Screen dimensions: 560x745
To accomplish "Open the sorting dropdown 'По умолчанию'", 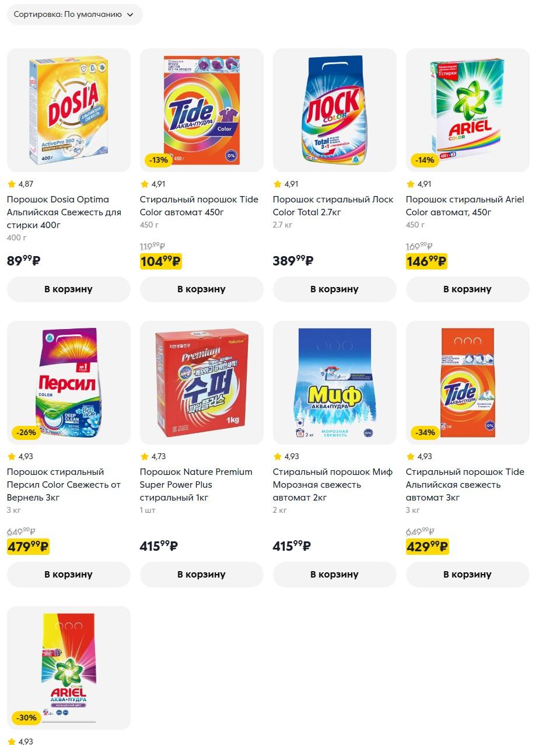I will [74, 15].
